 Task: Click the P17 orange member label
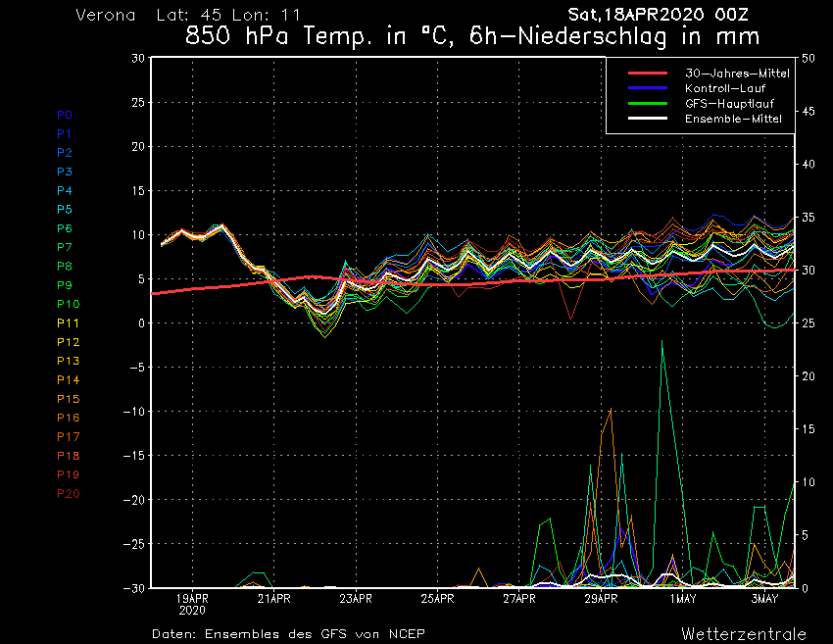pyautogui.click(x=68, y=437)
